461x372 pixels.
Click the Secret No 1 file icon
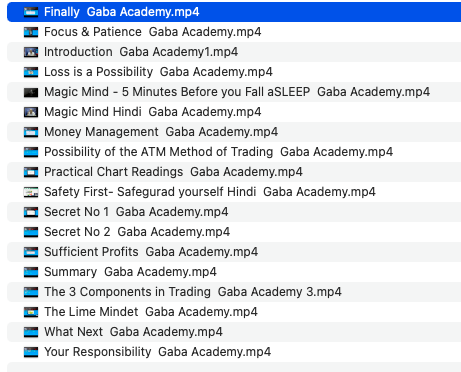pos(31,212)
